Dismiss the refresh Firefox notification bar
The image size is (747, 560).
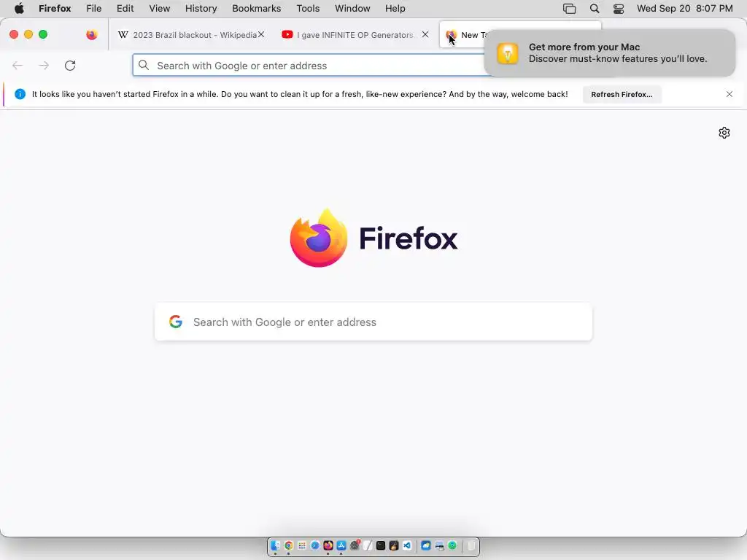tap(729, 94)
